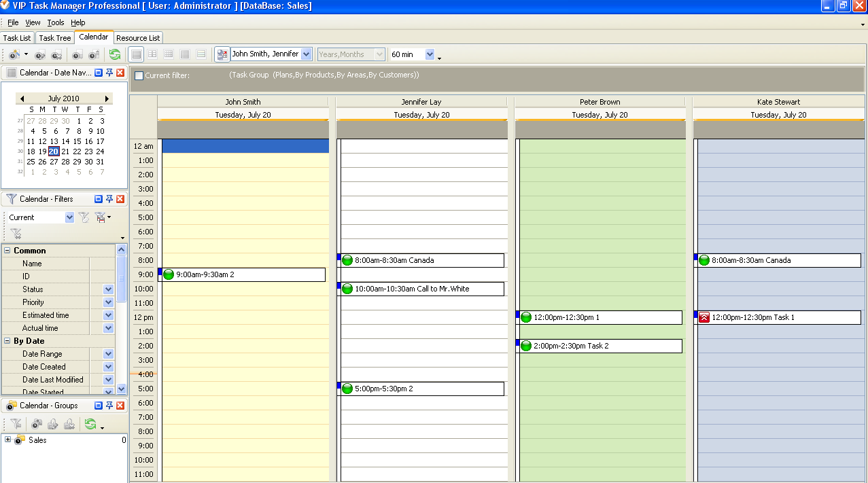Expand the Sales group tree node
The width and height of the screenshot is (868, 483).
coord(8,440)
